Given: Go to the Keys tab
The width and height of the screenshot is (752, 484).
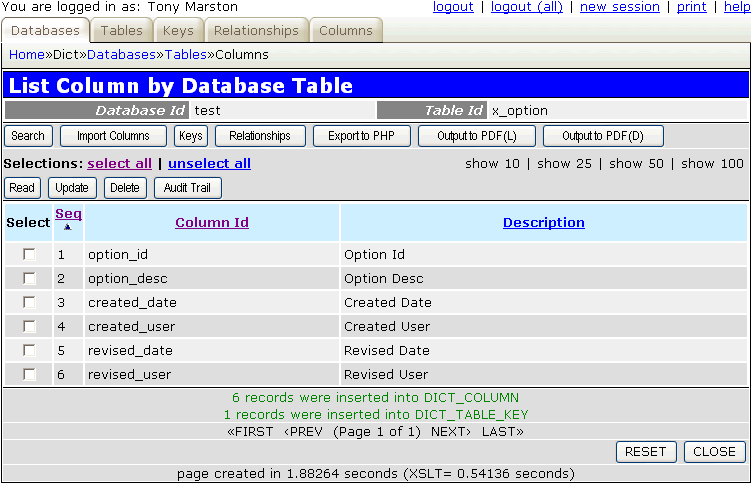Looking at the screenshot, I should pos(178,31).
